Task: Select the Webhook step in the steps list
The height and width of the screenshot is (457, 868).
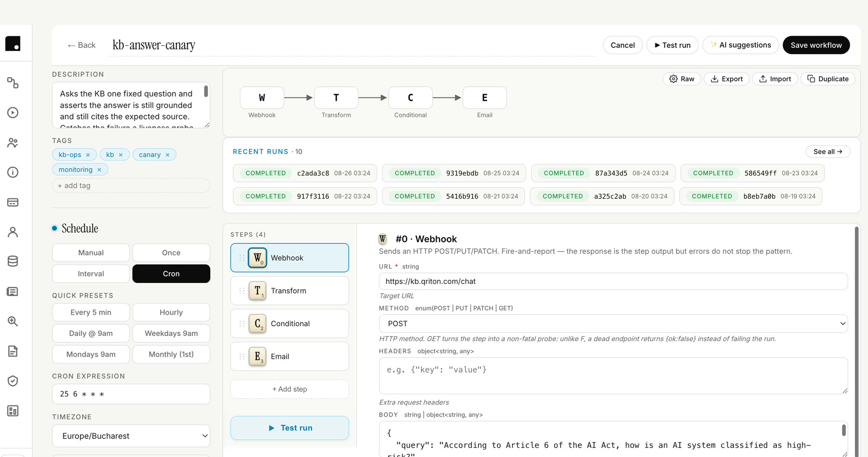Action: pyautogui.click(x=289, y=258)
